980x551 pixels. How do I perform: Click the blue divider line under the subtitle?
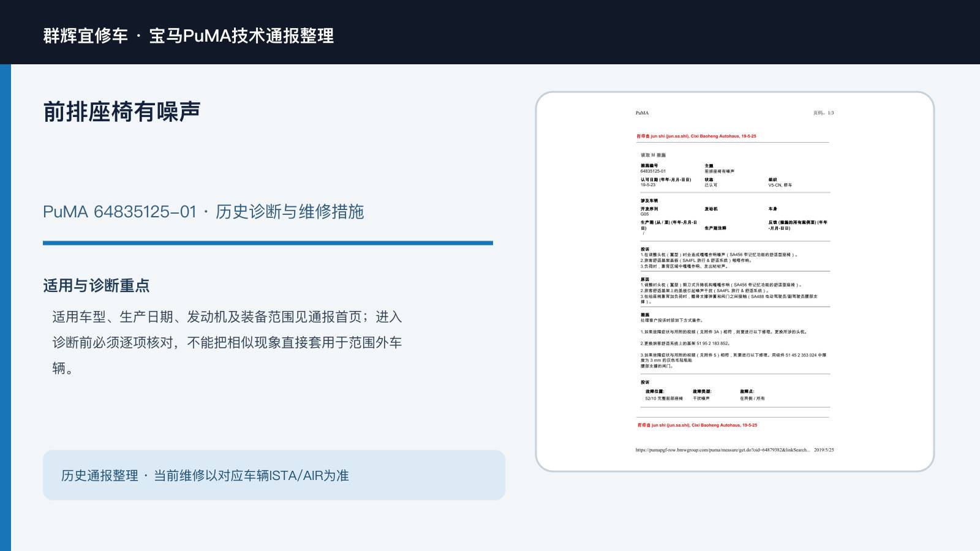pyautogui.click(x=268, y=243)
